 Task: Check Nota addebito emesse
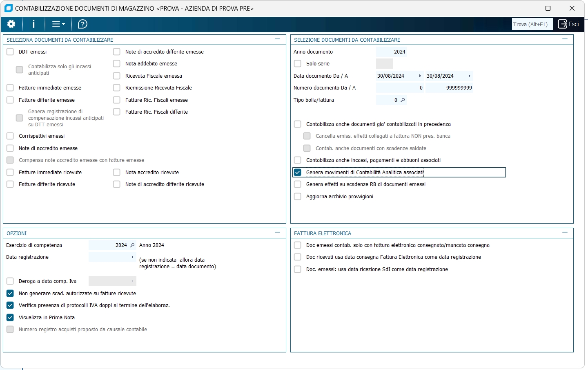pos(117,64)
